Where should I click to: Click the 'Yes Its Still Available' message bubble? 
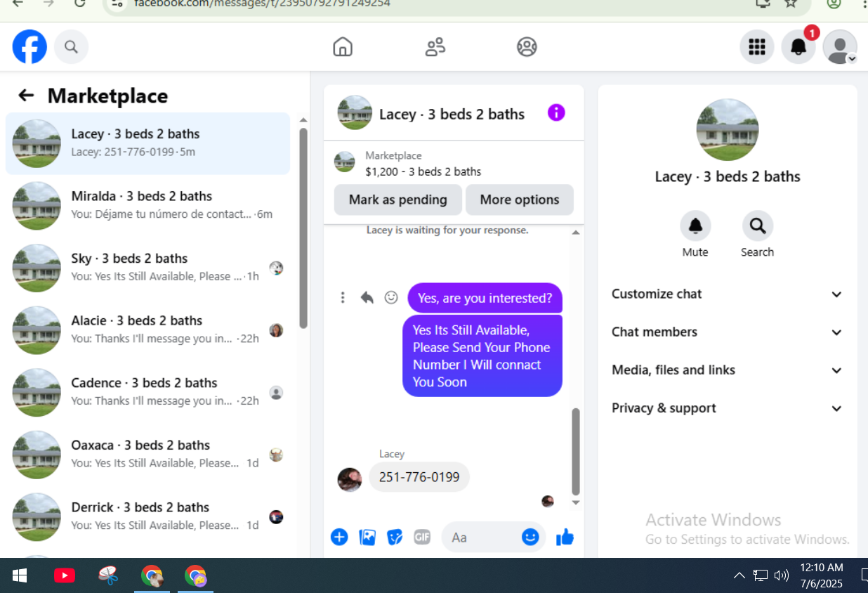point(482,356)
